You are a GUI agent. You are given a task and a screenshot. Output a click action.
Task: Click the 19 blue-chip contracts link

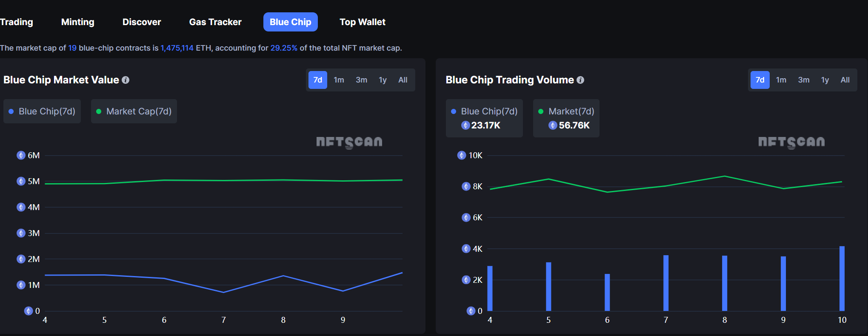(x=72, y=48)
